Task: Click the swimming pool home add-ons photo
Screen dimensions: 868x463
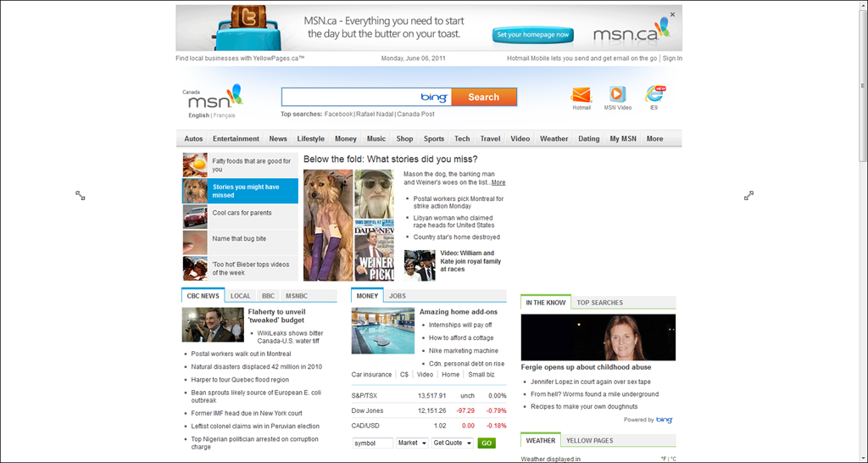Action: (382, 331)
